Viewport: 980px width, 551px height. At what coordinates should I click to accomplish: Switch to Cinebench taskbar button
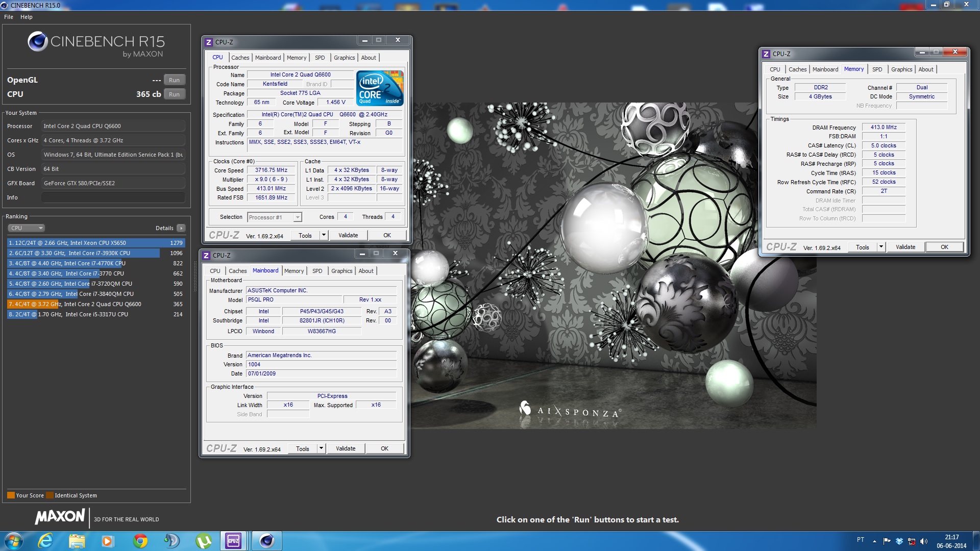(267, 540)
